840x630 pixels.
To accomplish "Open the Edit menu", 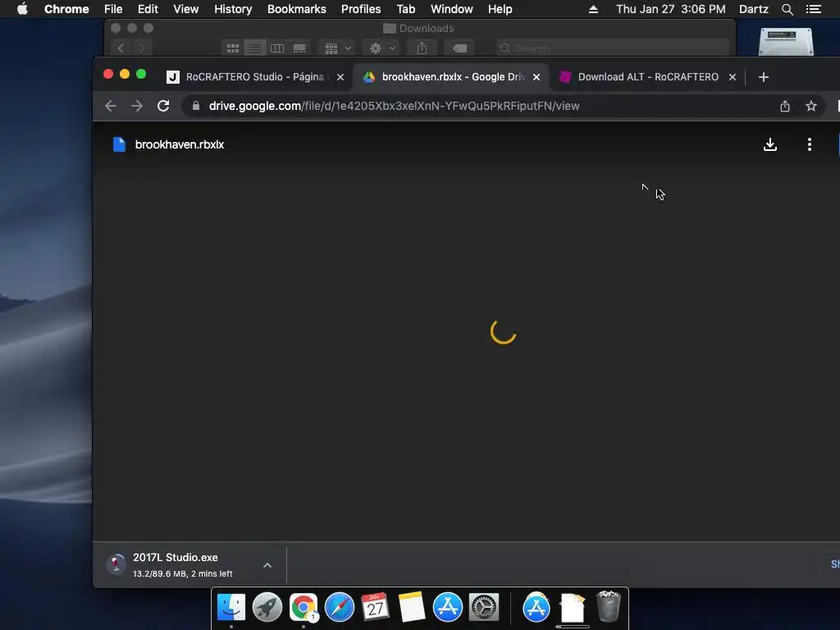I will [148, 9].
